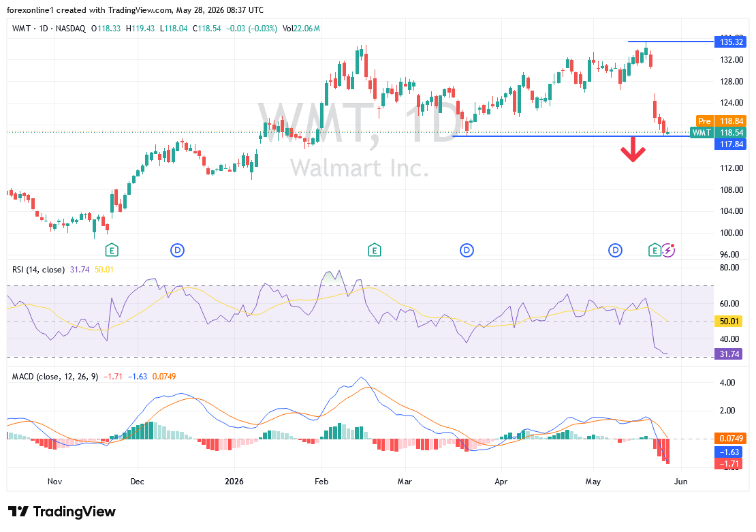Click the high value H119.43

pos(140,29)
